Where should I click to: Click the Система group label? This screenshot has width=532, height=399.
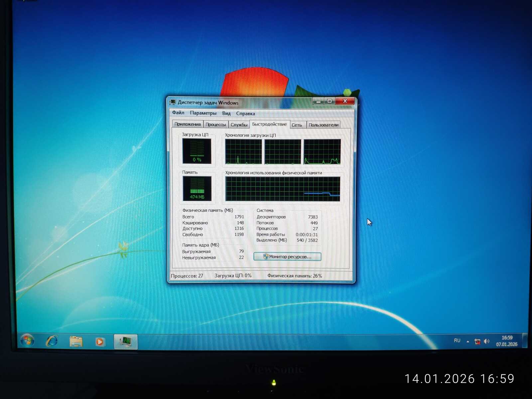click(x=265, y=210)
